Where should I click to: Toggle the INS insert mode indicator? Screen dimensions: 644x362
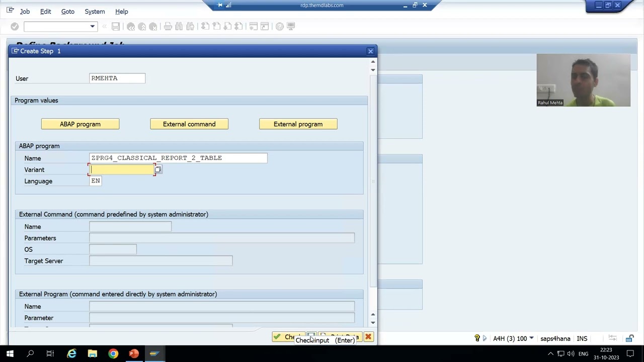coord(582,338)
